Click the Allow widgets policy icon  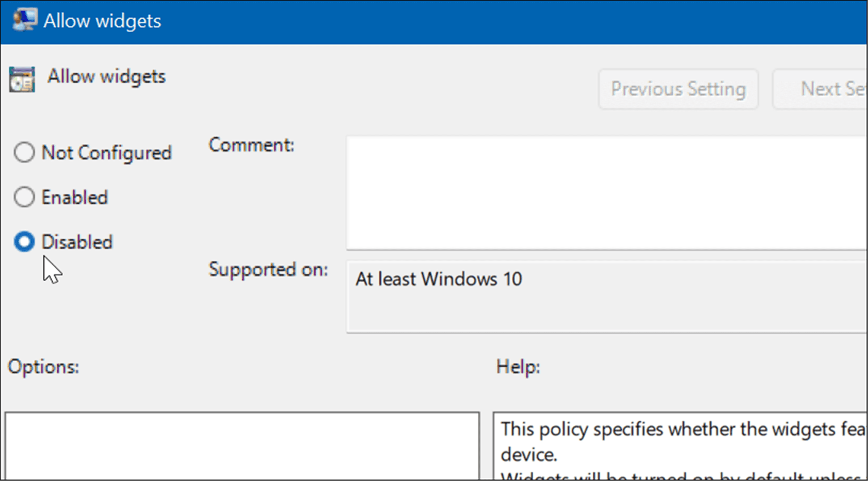22,79
